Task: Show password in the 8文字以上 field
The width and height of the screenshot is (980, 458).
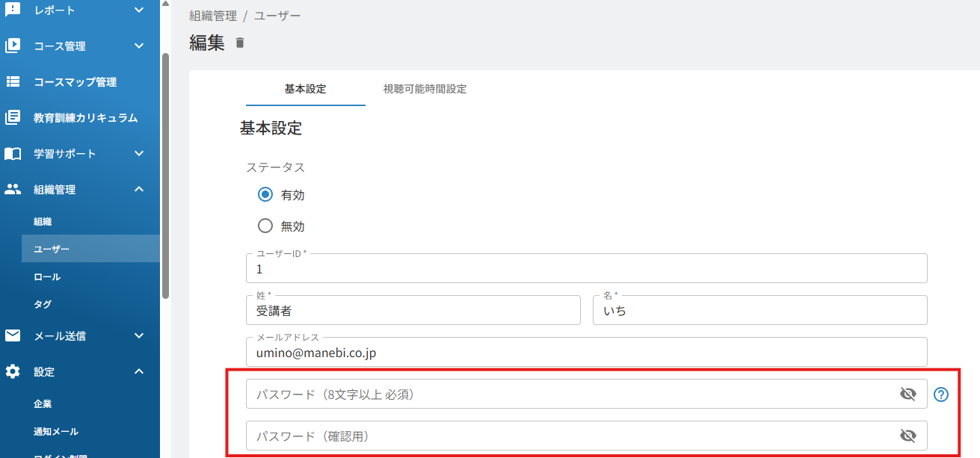Action: [908, 394]
